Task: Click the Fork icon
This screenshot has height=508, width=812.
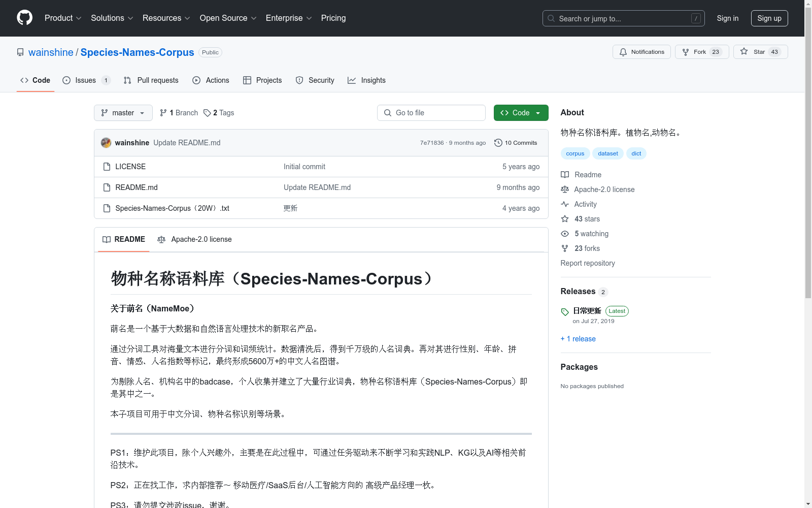Action: tap(686, 52)
